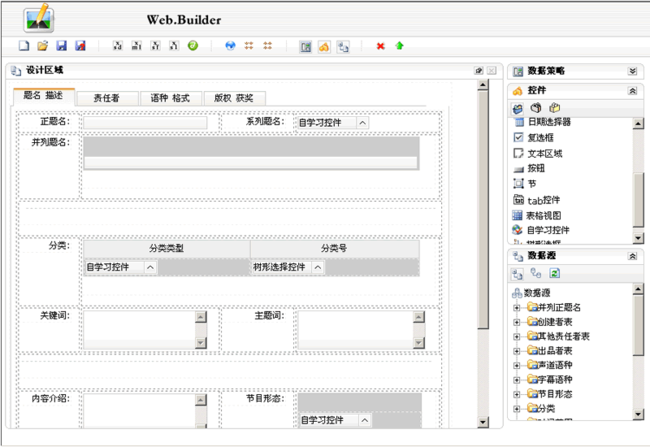
Task: Click the Open folder toolbar icon
Action: point(43,46)
